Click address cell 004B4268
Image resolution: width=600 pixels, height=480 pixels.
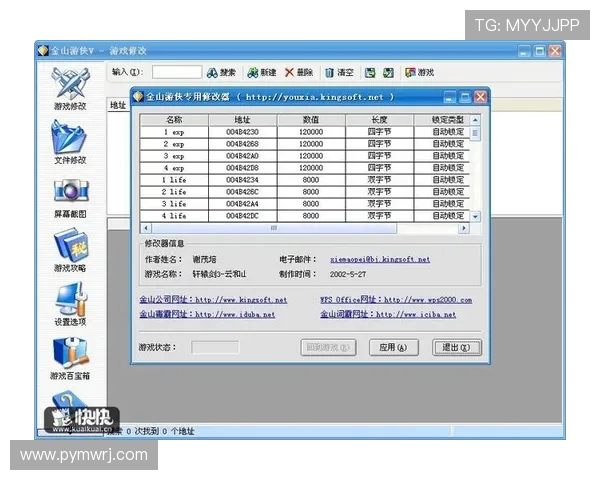tap(243, 144)
